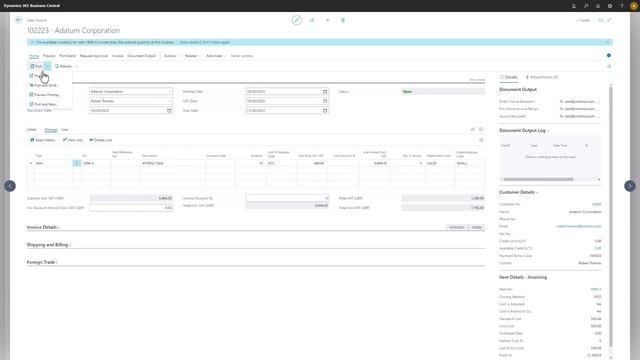
Task: Open the settings gear in top bar
Action: point(610,6)
